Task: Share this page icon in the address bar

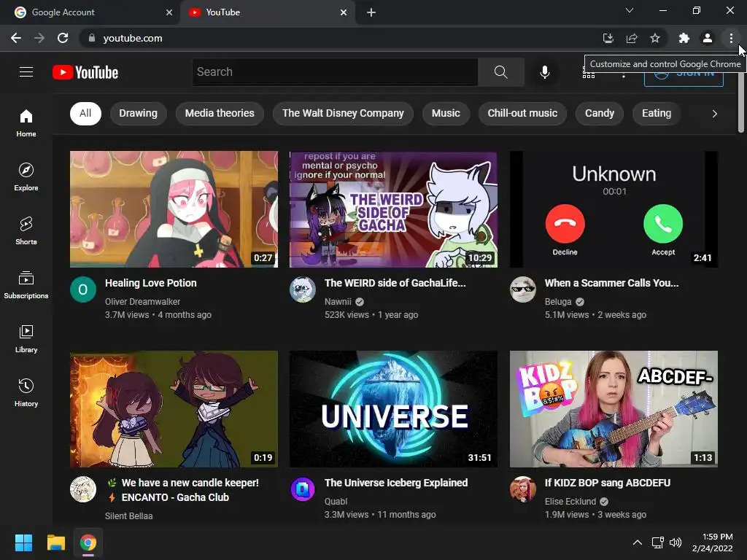Action: tap(632, 38)
